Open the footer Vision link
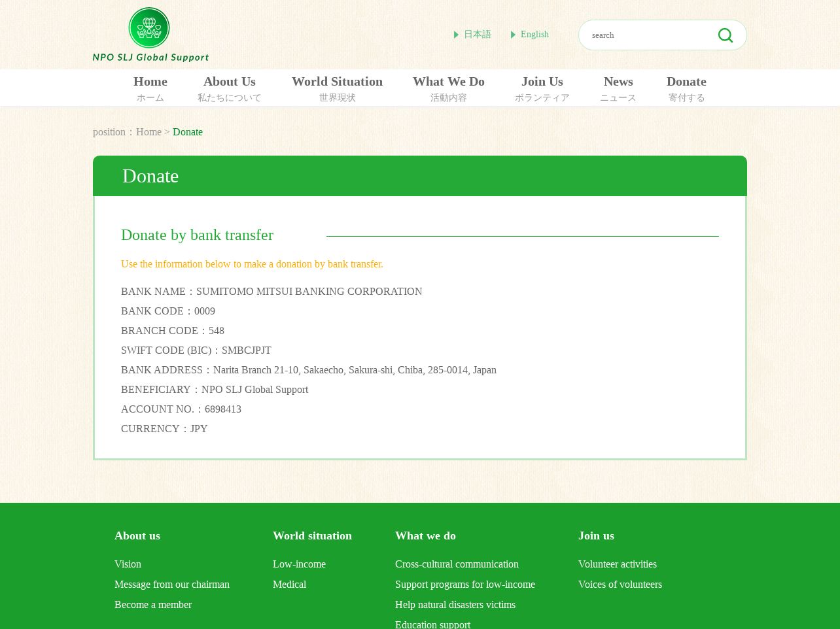This screenshot has height=629, width=840. [128, 564]
